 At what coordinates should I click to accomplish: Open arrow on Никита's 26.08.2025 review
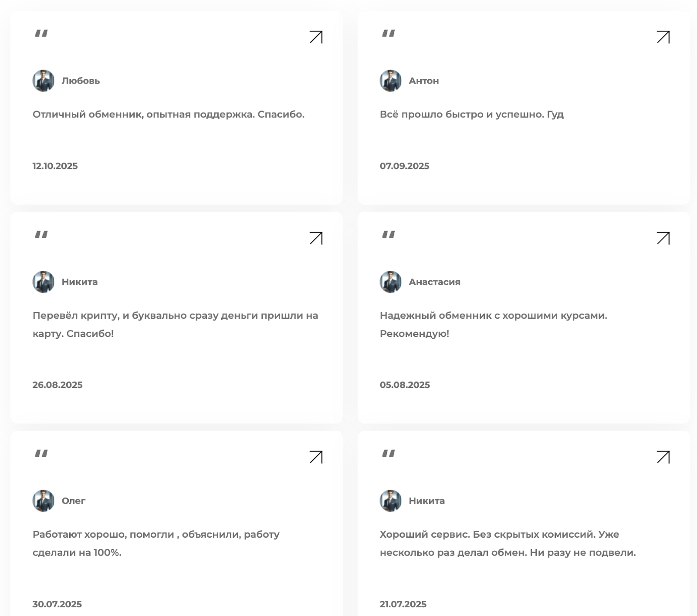tap(316, 238)
